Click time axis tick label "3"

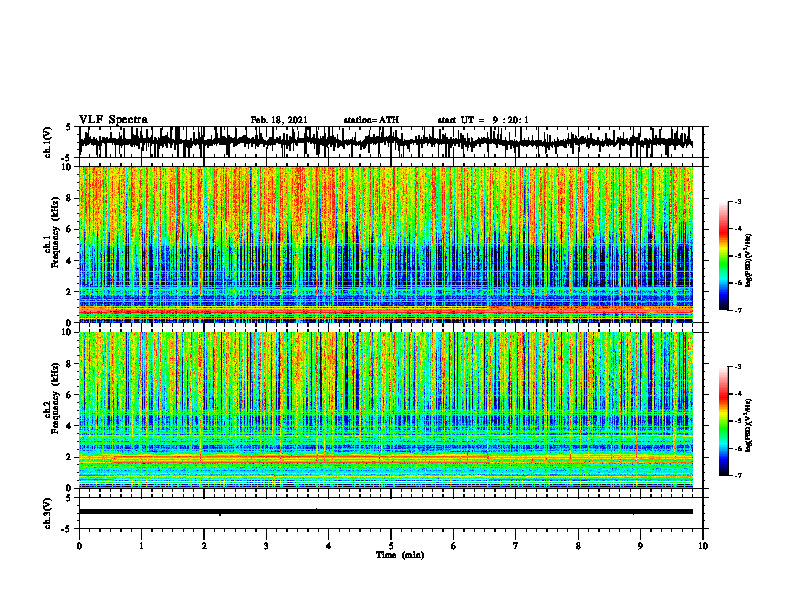coord(266,546)
